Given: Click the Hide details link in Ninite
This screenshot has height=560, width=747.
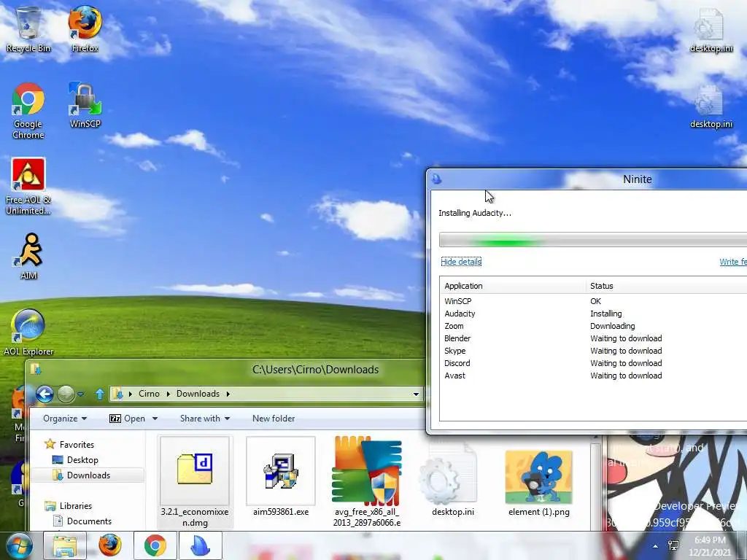Looking at the screenshot, I should [461, 262].
